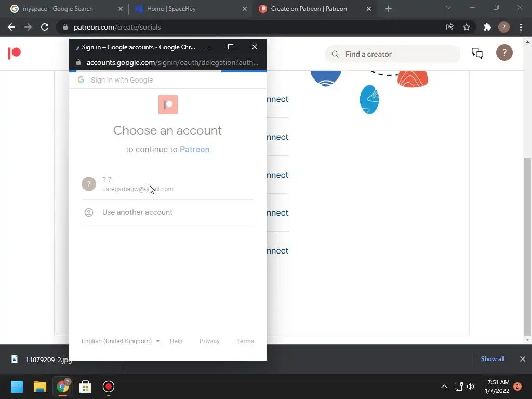Open the Patreon user avatar menu

(x=504, y=52)
